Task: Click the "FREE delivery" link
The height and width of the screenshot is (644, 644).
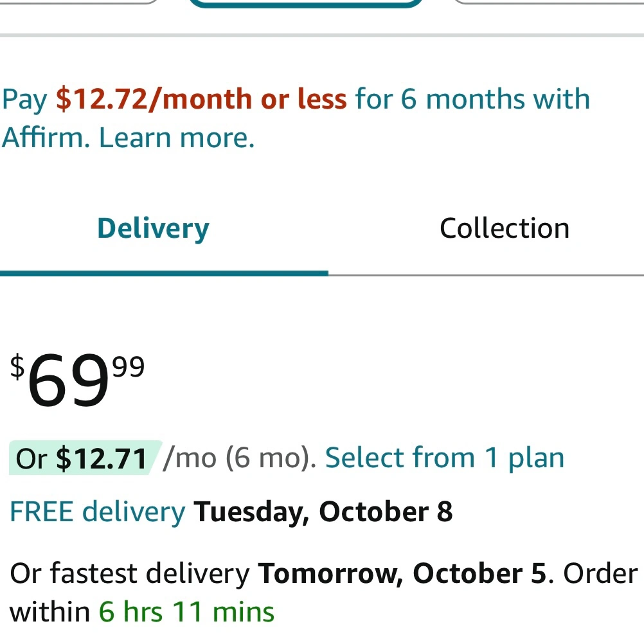Action: tap(97, 512)
